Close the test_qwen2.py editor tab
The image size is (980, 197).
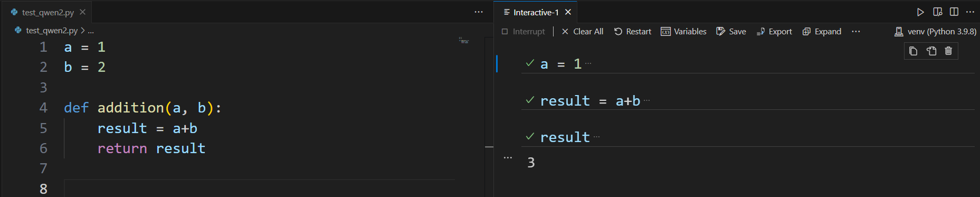click(x=82, y=12)
